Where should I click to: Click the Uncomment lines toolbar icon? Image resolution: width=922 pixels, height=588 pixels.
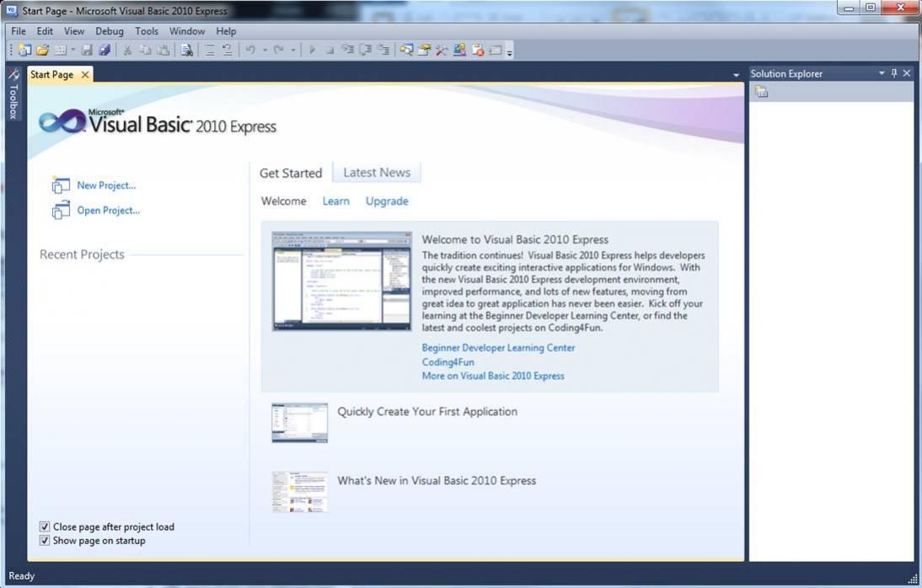tap(227, 51)
